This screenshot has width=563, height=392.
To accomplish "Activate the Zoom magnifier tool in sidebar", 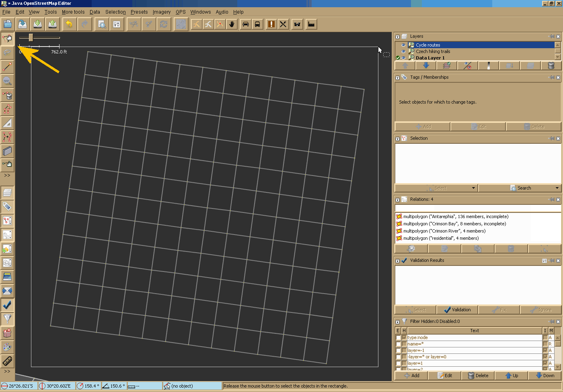I will pos(7,80).
